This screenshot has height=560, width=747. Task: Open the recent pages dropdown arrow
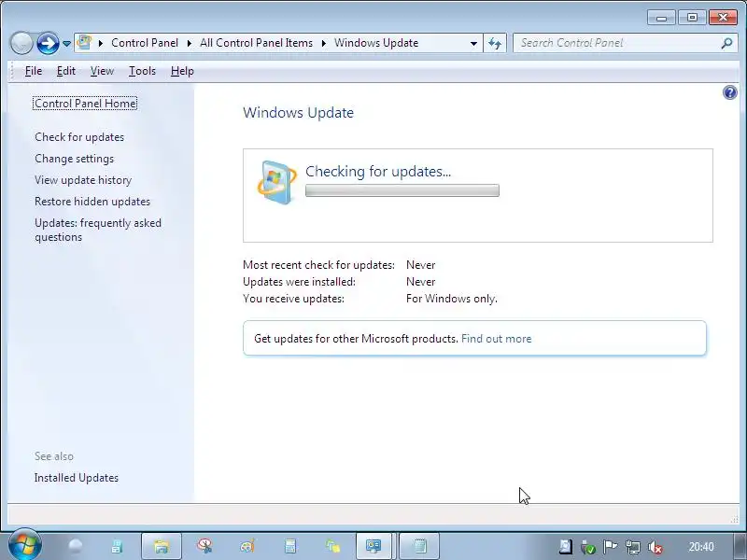66,44
